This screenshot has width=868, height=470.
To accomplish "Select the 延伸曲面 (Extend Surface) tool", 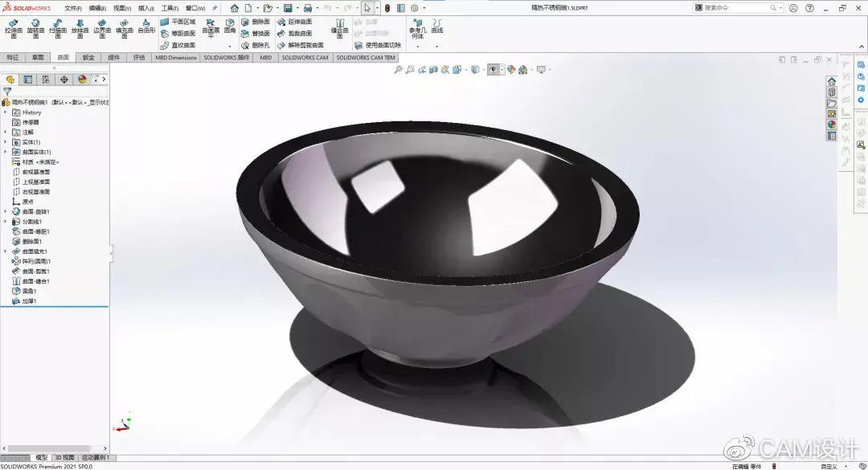I will [294, 22].
